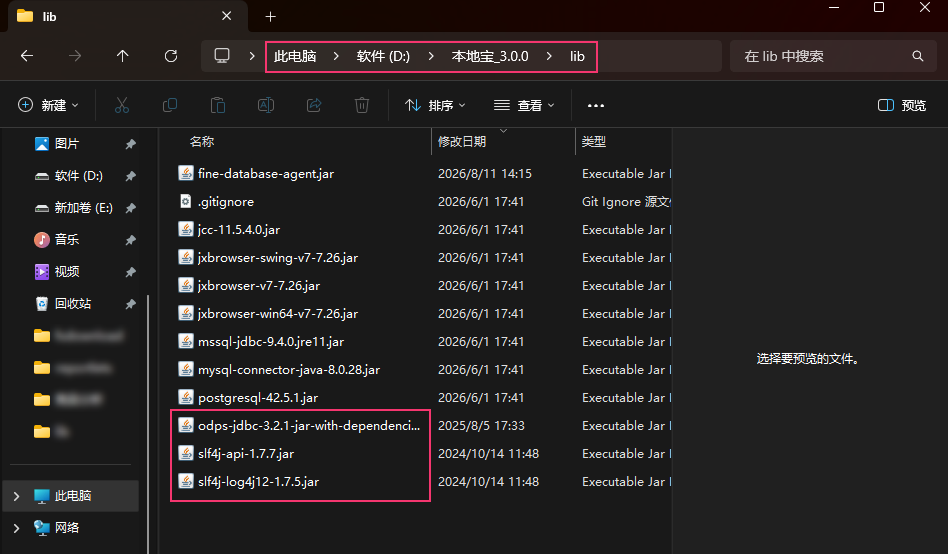Expand 此电脑 in the navigation tree
The height and width of the screenshot is (554, 948).
point(16,496)
